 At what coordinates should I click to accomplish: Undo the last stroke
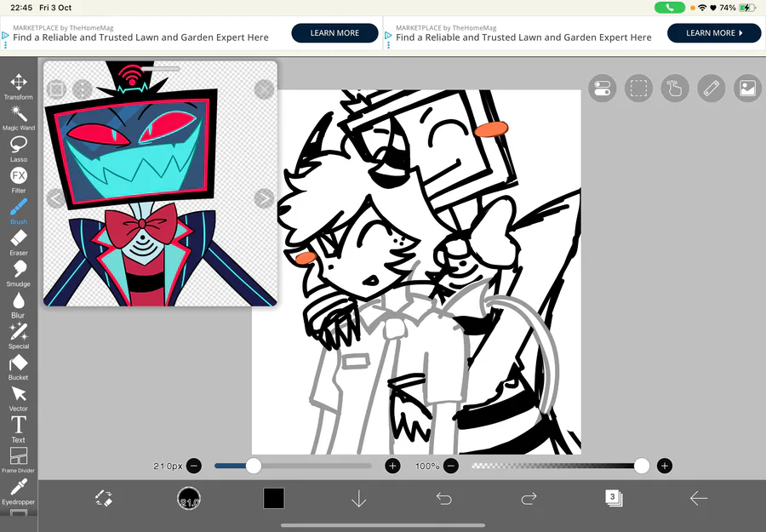pos(444,498)
